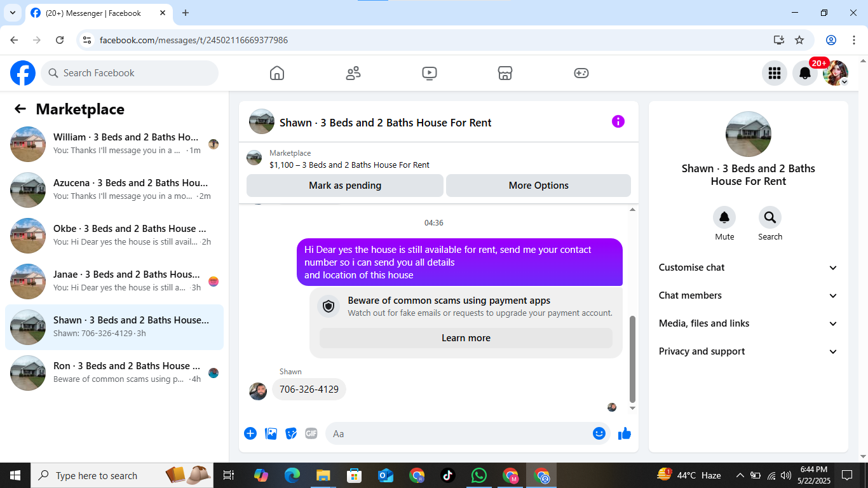Open Task View on the taskbar

pyautogui.click(x=229, y=475)
